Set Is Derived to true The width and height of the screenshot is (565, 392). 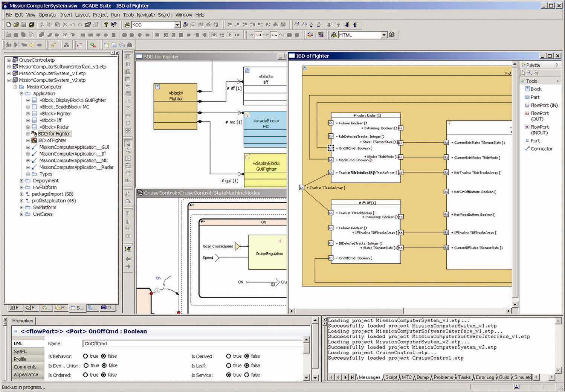click(x=229, y=356)
